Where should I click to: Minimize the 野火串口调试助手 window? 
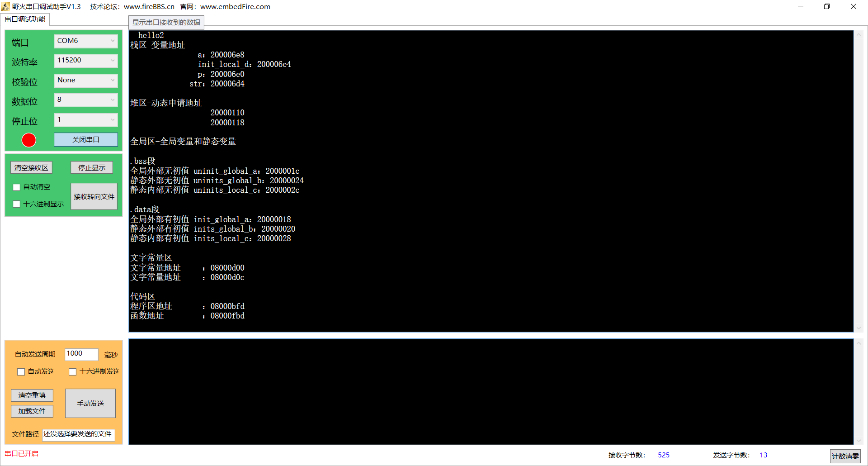tap(801, 6)
